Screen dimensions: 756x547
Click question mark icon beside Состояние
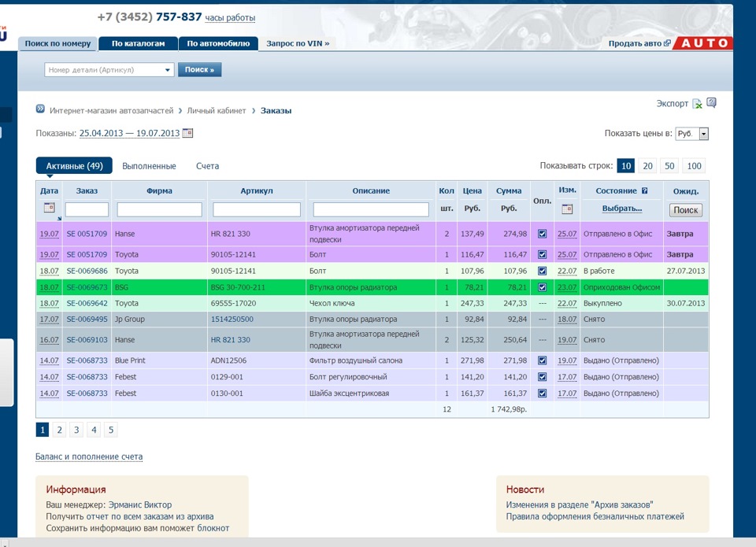[645, 190]
